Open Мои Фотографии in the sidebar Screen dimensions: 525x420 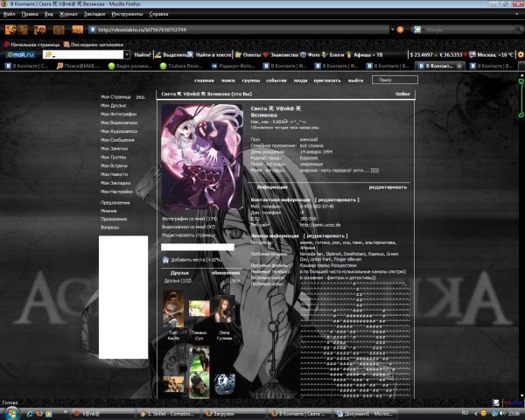pyautogui.click(x=118, y=114)
